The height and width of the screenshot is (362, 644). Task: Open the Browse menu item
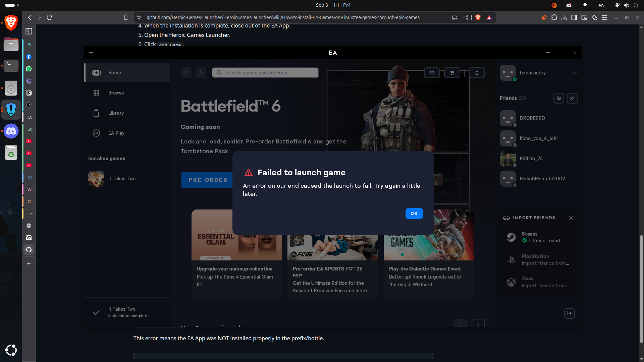(116, 93)
